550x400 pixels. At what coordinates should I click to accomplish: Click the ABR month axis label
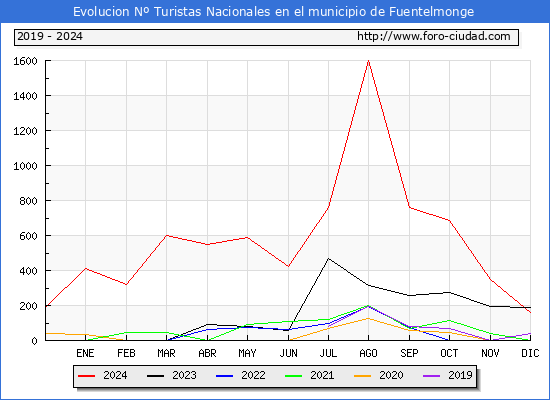click(207, 353)
